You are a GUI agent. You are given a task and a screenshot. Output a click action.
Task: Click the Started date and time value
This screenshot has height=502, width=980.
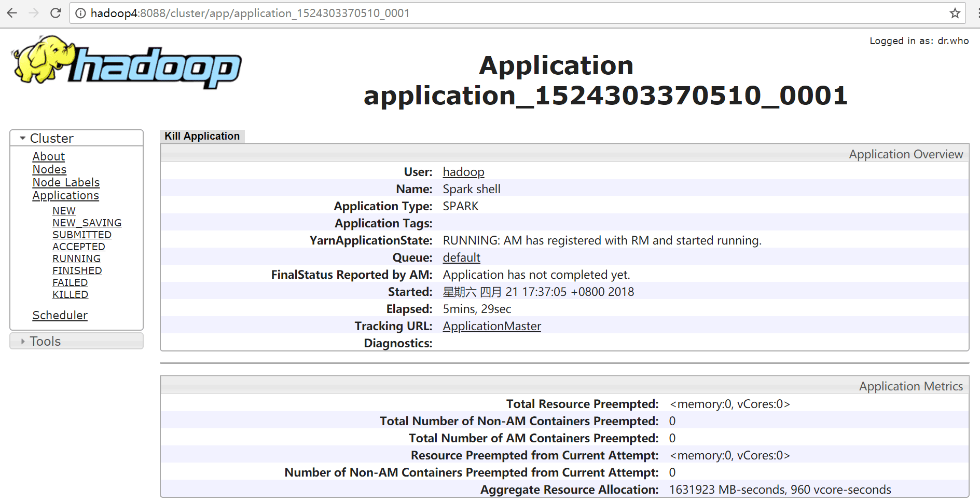click(539, 292)
